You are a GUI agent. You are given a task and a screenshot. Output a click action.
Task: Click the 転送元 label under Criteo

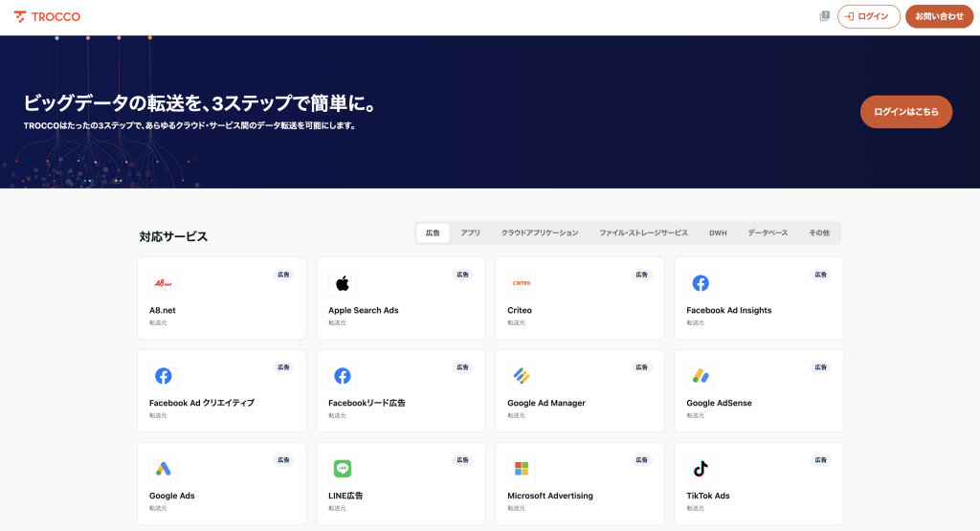tap(516, 323)
